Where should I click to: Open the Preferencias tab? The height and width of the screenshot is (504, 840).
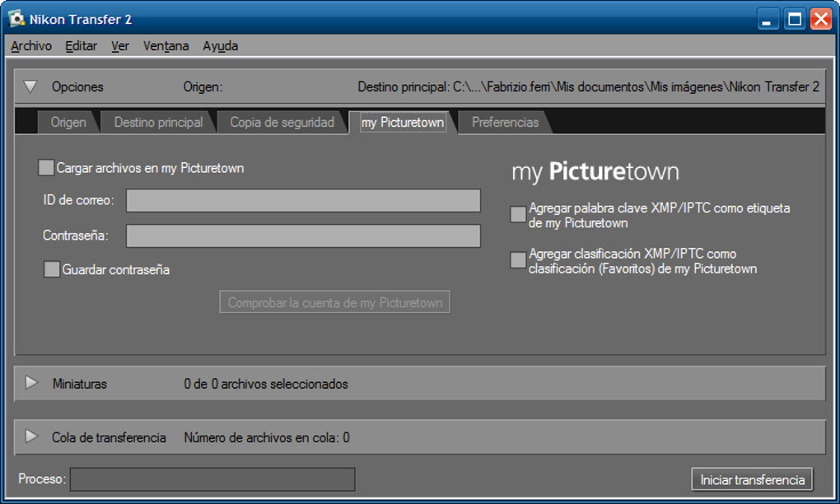[505, 122]
